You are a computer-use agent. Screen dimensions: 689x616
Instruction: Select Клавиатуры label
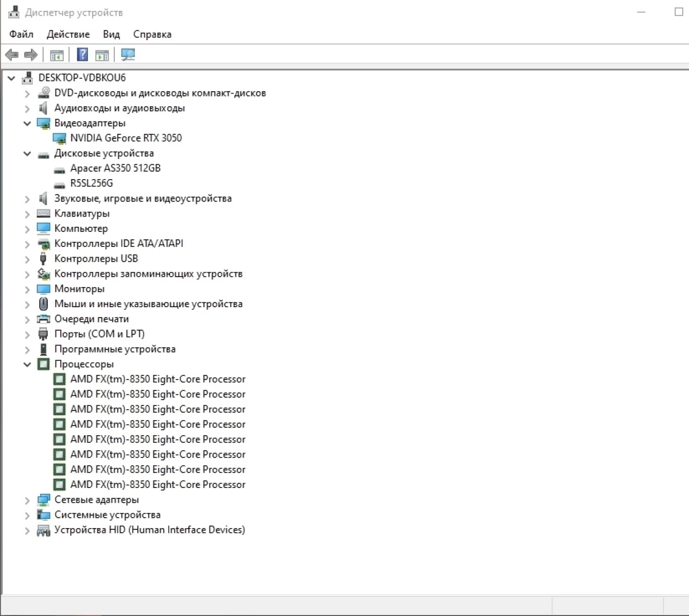tap(82, 214)
